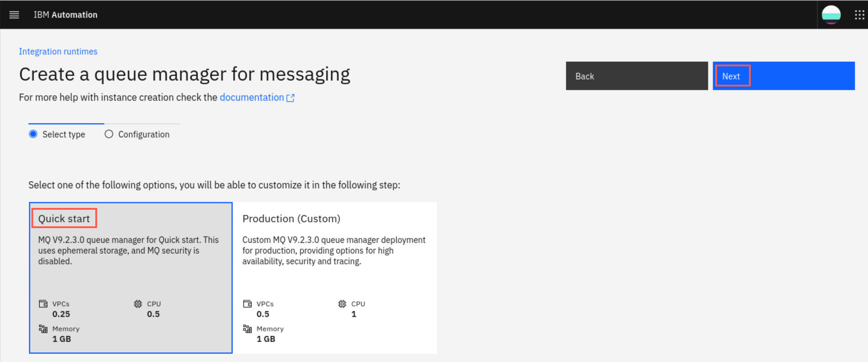Open the Integration runtimes breadcrumb link
Screen dimensions: 868x362
click(58, 52)
